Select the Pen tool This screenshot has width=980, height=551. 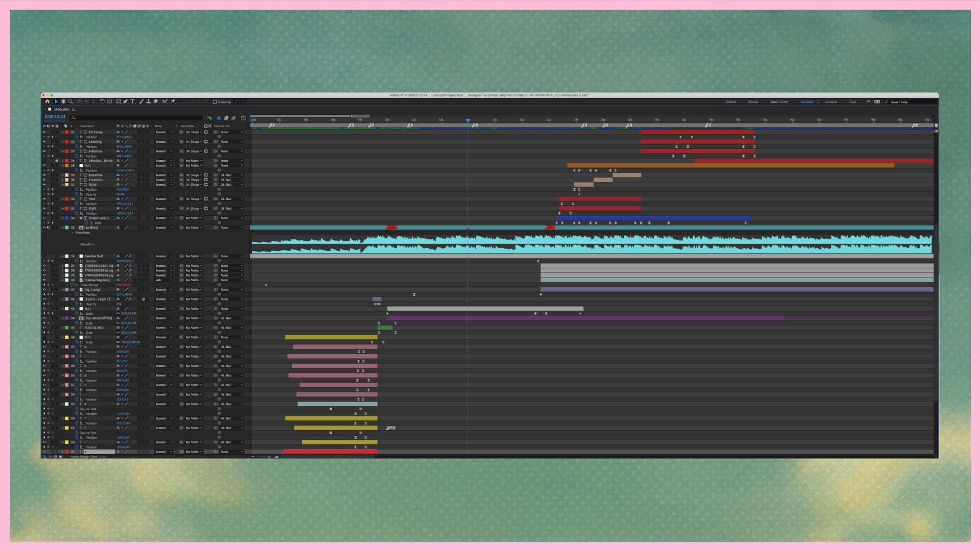click(x=126, y=102)
